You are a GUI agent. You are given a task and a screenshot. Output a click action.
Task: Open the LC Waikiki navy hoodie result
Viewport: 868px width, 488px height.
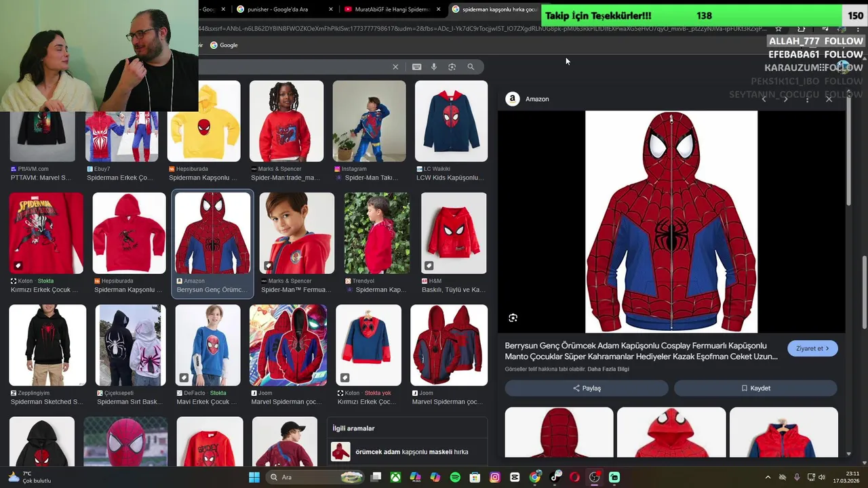(x=451, y=121)
